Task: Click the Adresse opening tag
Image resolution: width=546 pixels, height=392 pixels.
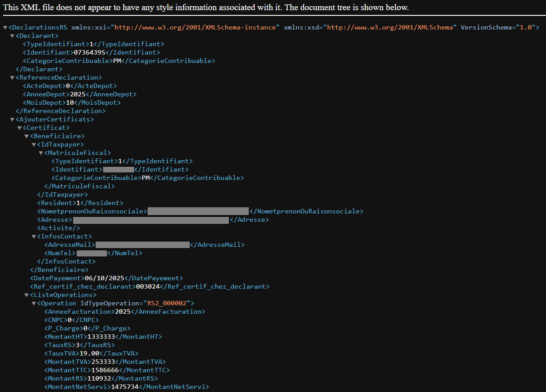Action: (x=55, y=220)
